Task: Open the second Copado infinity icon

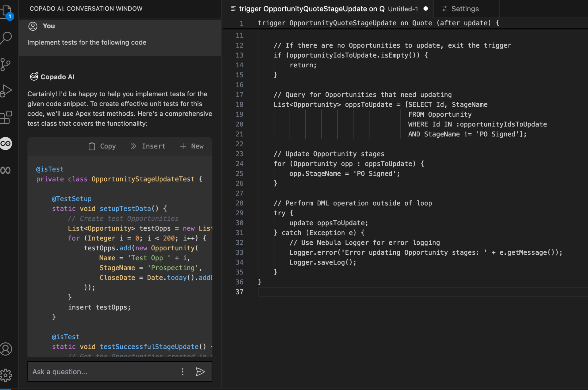Action: (6, 170)
